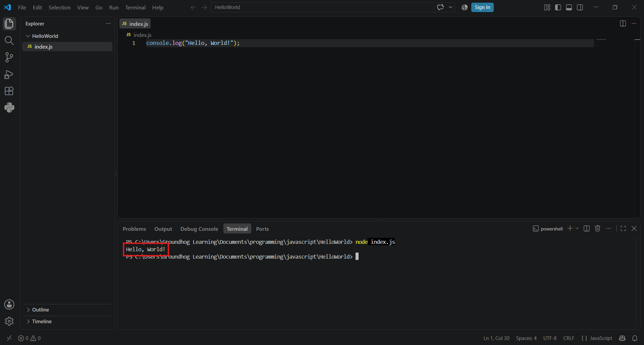Image resolution: width=644 pixels, height=345 pixels.
Task: Open the Terminal menu
Action: 135,7
